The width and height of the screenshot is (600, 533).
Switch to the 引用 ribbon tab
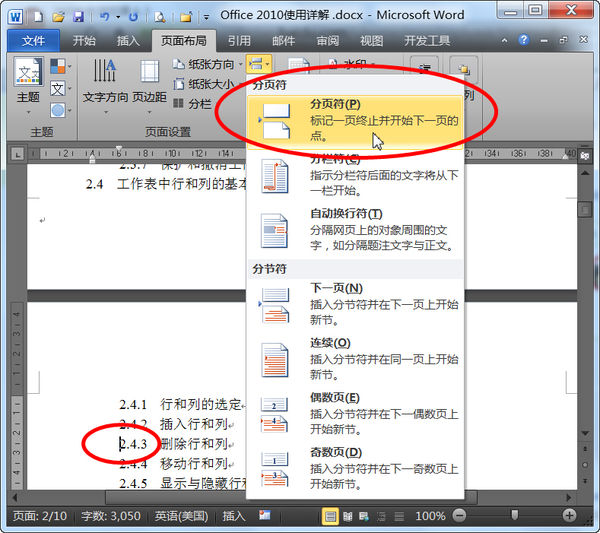click(239, 41)
